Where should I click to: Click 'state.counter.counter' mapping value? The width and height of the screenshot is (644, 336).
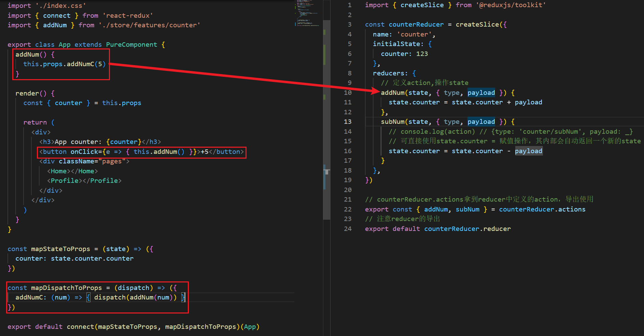point(92,259)
